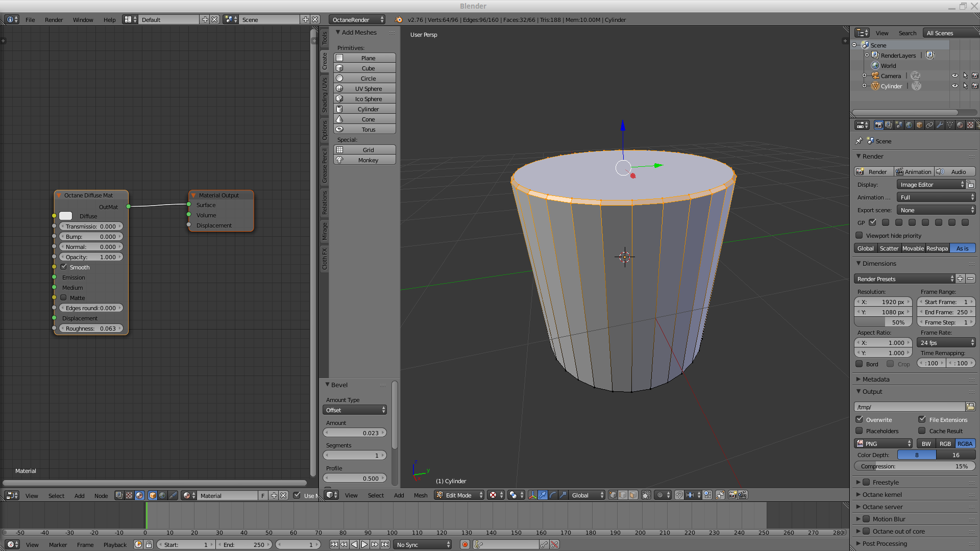Click the browse folder icon for output path
The image size is (980, 551).
(x=970, y=407)
